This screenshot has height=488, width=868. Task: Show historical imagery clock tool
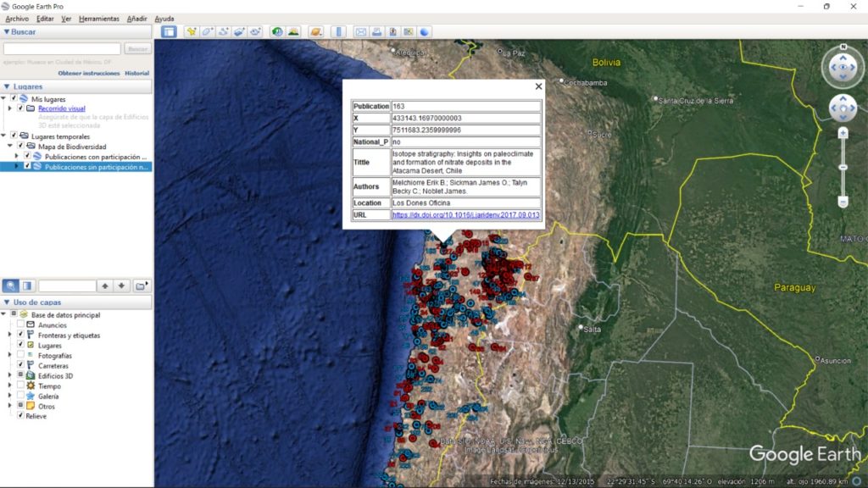coord(277,32)
